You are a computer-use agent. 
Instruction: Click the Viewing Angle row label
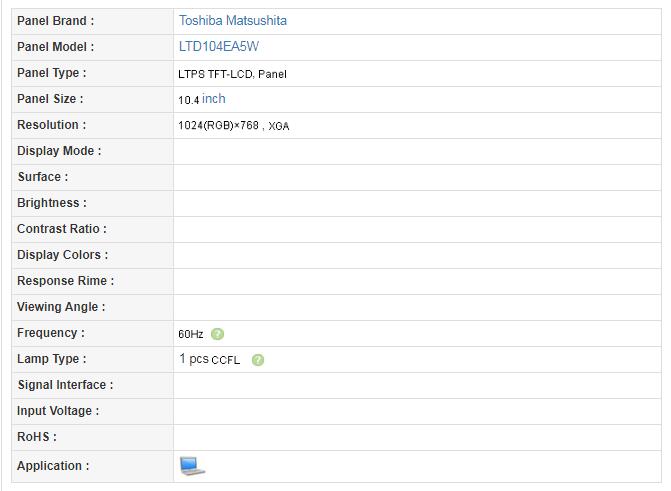(x=61, y=307)
